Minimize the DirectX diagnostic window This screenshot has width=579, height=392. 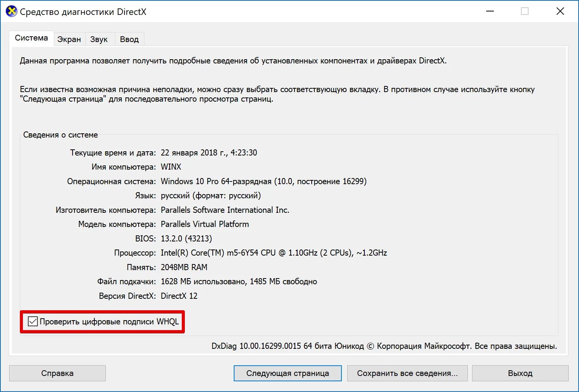490,11
